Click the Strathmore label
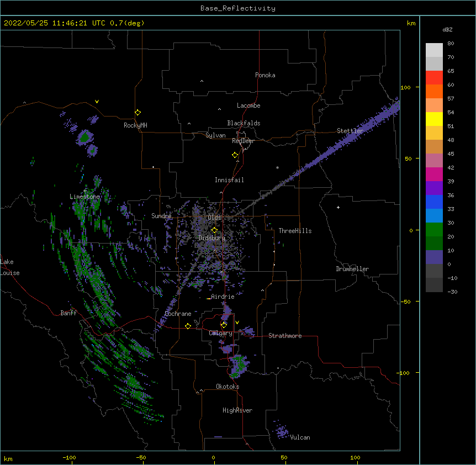476x465 pixels. point(285,336)
